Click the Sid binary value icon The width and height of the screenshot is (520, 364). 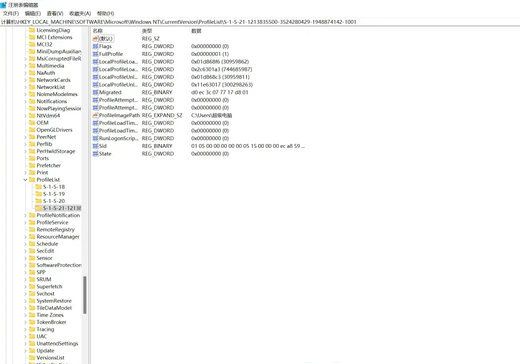(95, 146)
